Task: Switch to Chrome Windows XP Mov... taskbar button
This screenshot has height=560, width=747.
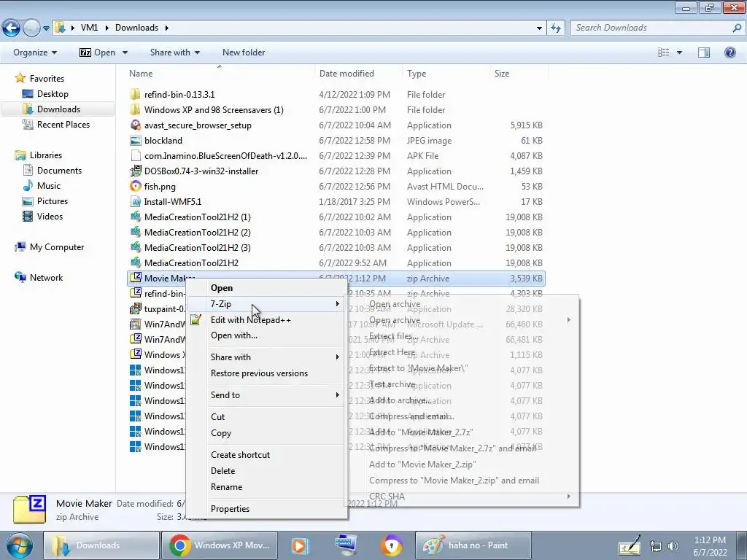Action: [220, 545]
